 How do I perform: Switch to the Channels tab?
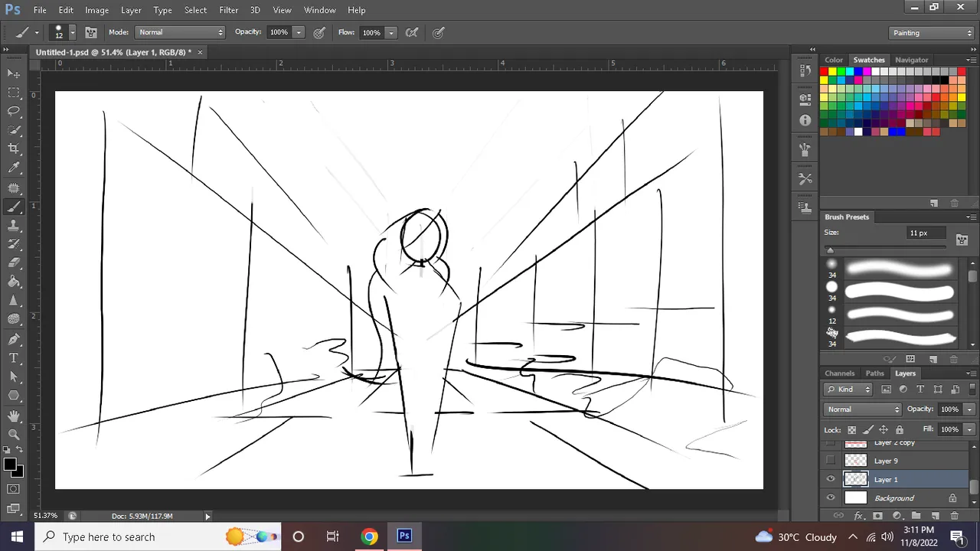click(x=840, y=373)
